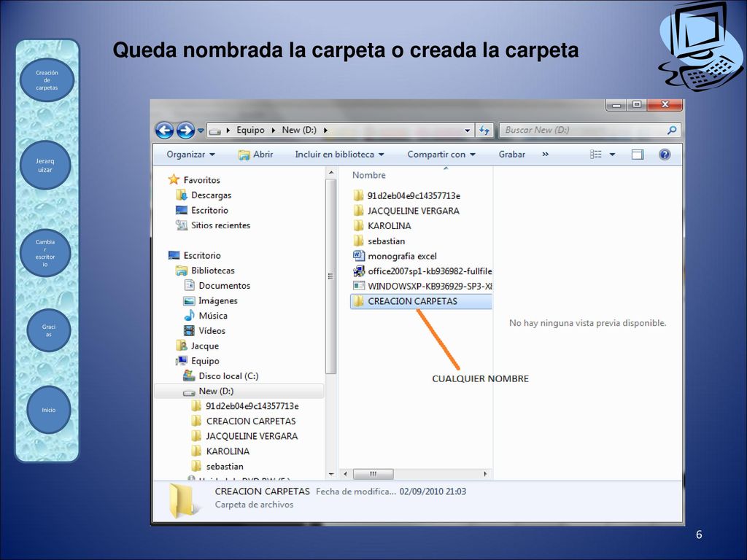
Task: Select folder 91d2eb04e9c14357713e in file list
Action: 407,195
